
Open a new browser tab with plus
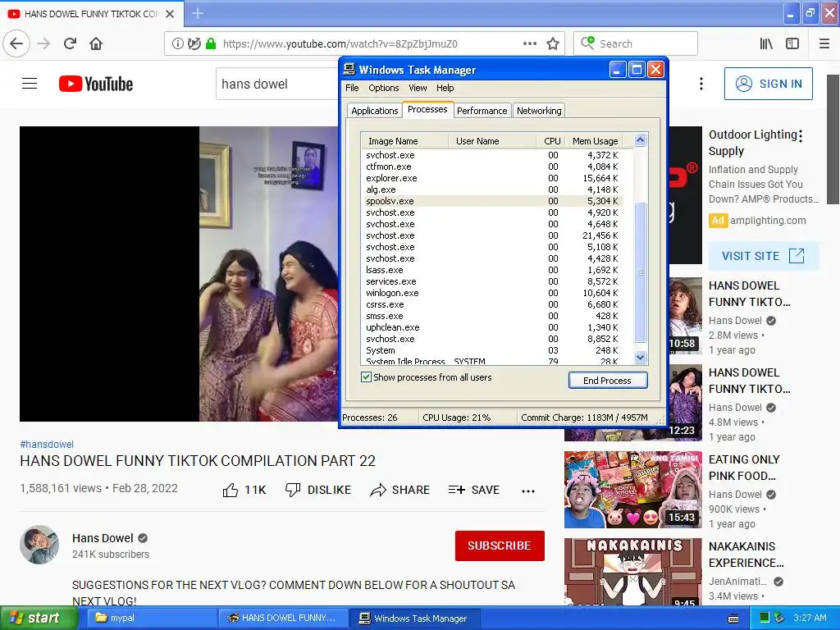198,13
